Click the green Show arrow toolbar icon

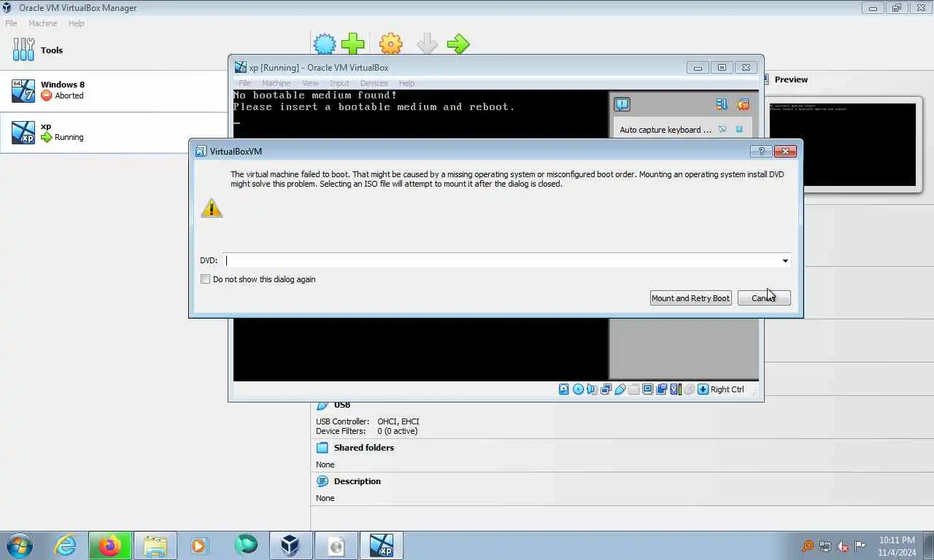(458, 44)
